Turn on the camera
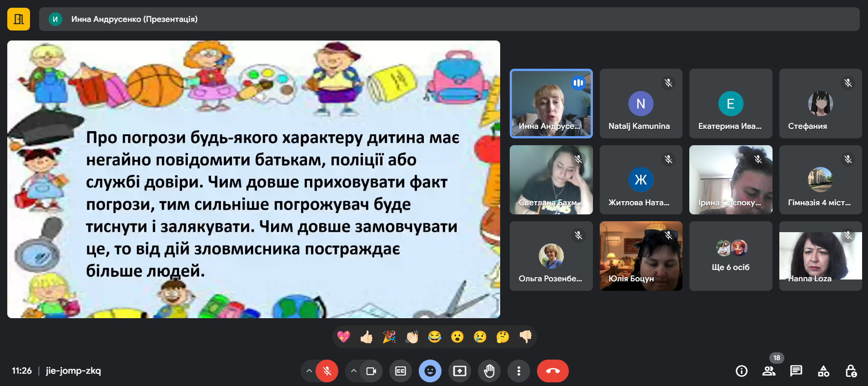This screenshot has width=868, height=386. (371, 371)
